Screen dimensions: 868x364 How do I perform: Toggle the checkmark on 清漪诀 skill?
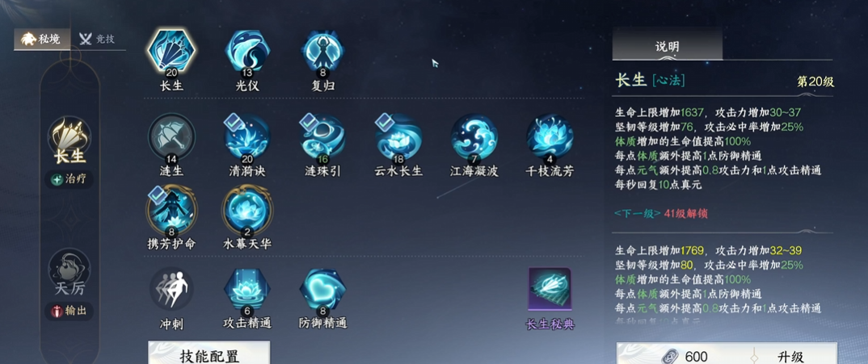coord(232,123)
